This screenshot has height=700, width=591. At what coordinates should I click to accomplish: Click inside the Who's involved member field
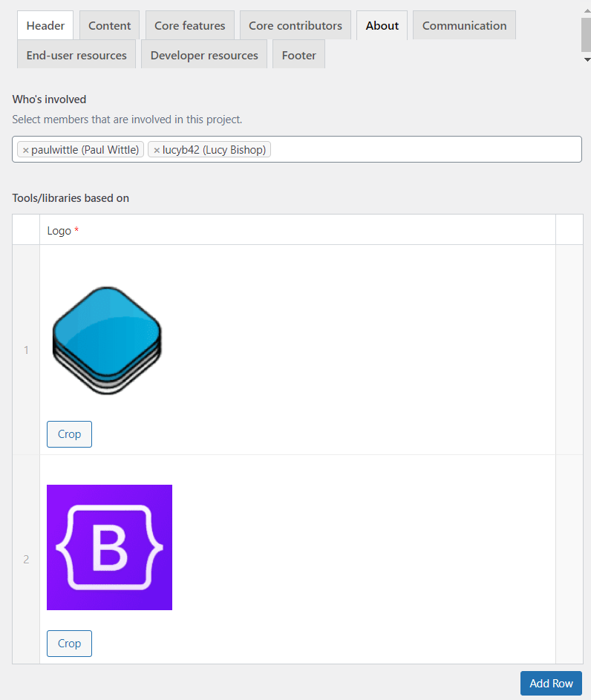click(423, 149)
